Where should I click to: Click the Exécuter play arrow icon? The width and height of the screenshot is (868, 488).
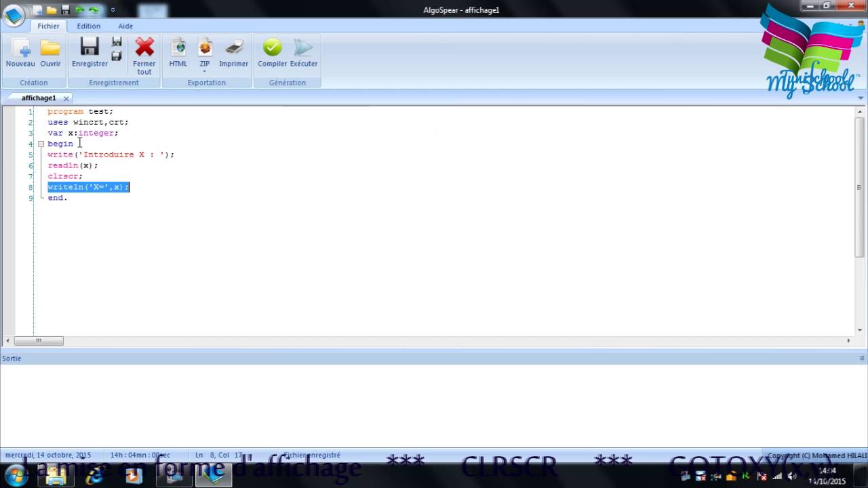click(x=303, y=47)
